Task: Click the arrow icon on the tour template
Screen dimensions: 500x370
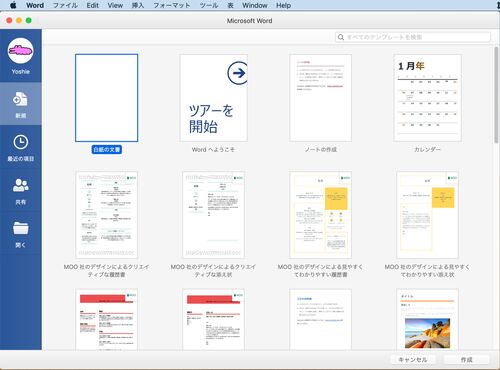Action: tap(238, 73)
